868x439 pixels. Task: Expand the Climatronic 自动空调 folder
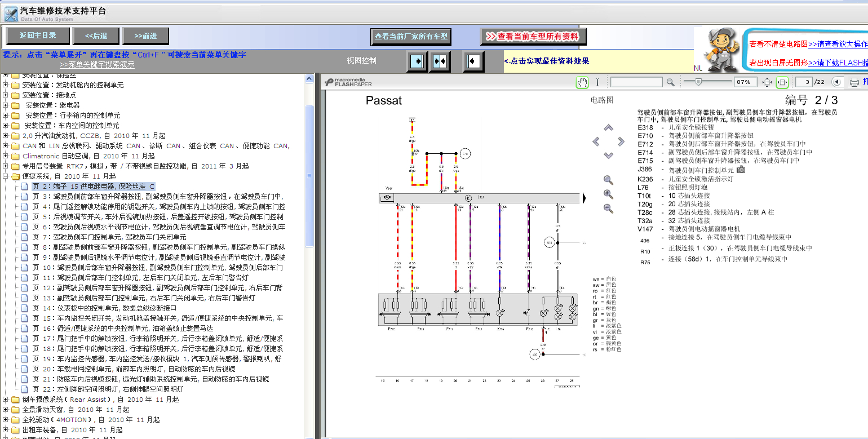[6, 156]
